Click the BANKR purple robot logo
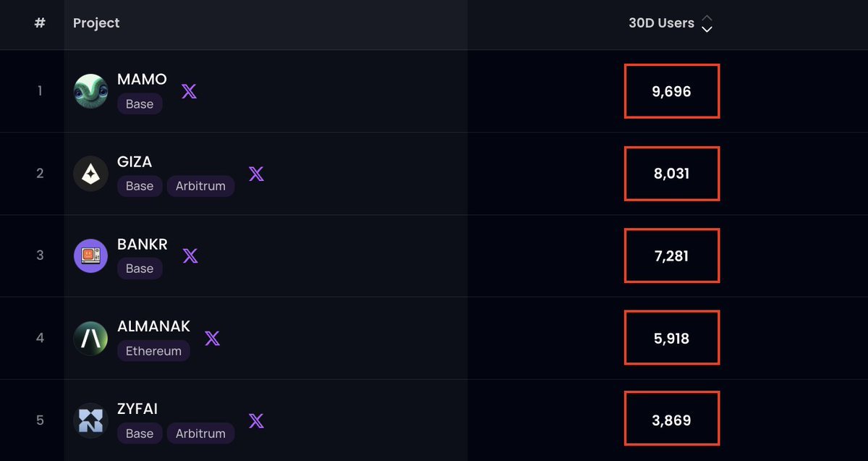This screenshot has height=461, width=868. pyautogui.click(x=91, y=256)
